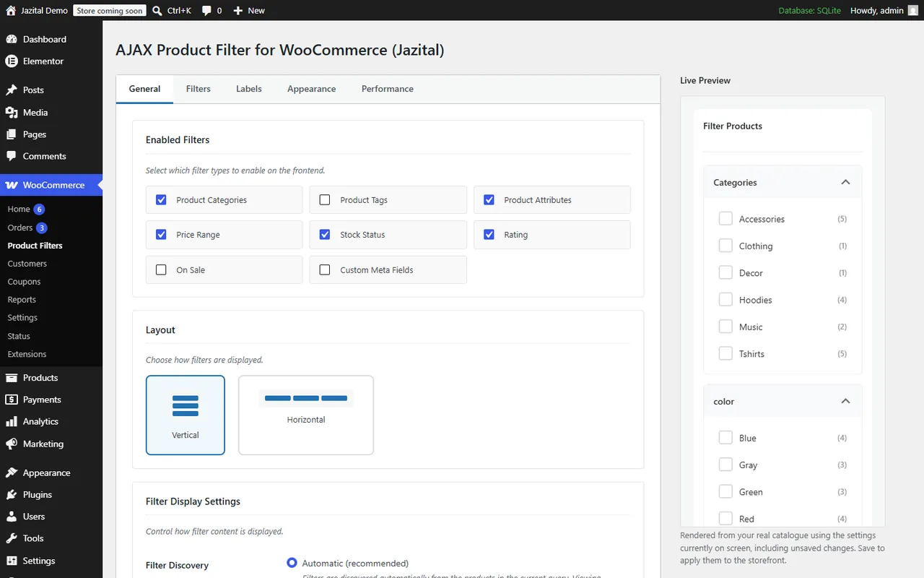The height and width of the screenshot is (578, 924).
Task: Click the Store coming soon badge
Action: click(x=110, y=11)
